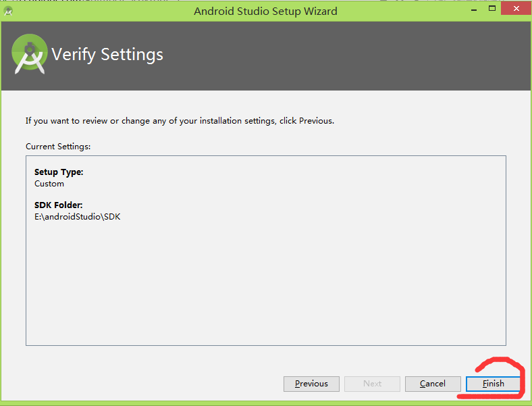
Task: Select the SDK path E:\androidStudio\SDK text
Action: 78,217
